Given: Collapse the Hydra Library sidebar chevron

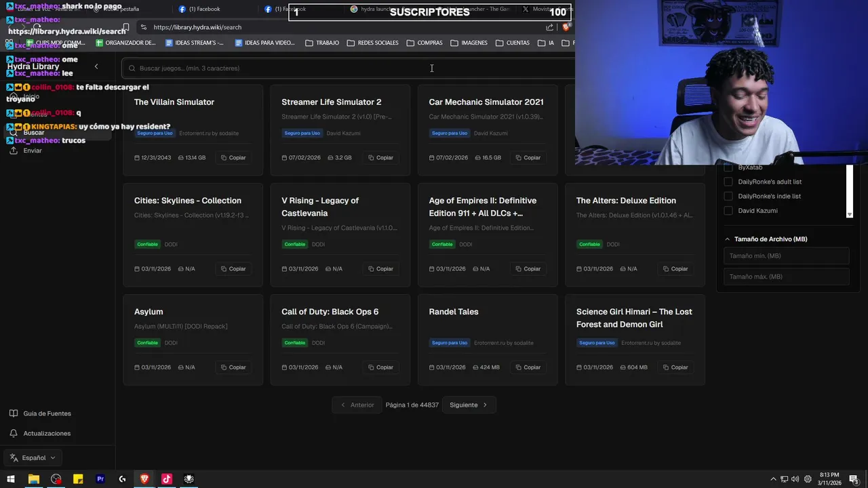Looking at the screenshot, I should [96, 66].
